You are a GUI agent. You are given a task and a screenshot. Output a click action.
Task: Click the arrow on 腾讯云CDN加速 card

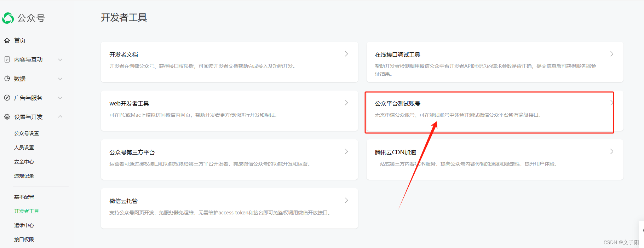[612, 151]
